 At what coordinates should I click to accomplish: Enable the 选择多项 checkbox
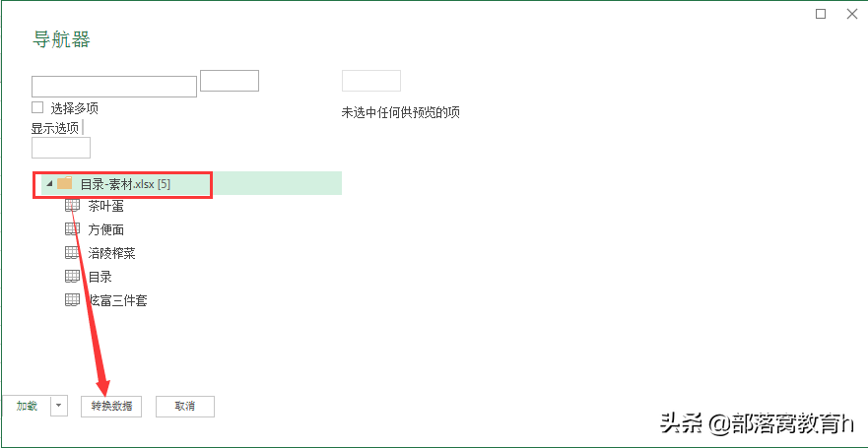37,107
